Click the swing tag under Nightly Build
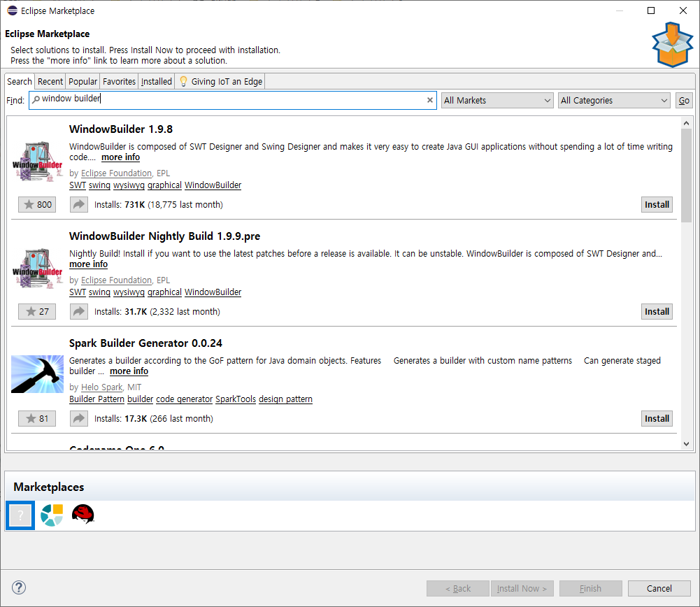The width and height of the screenshot is (700, 607). (x=99, y=292)
